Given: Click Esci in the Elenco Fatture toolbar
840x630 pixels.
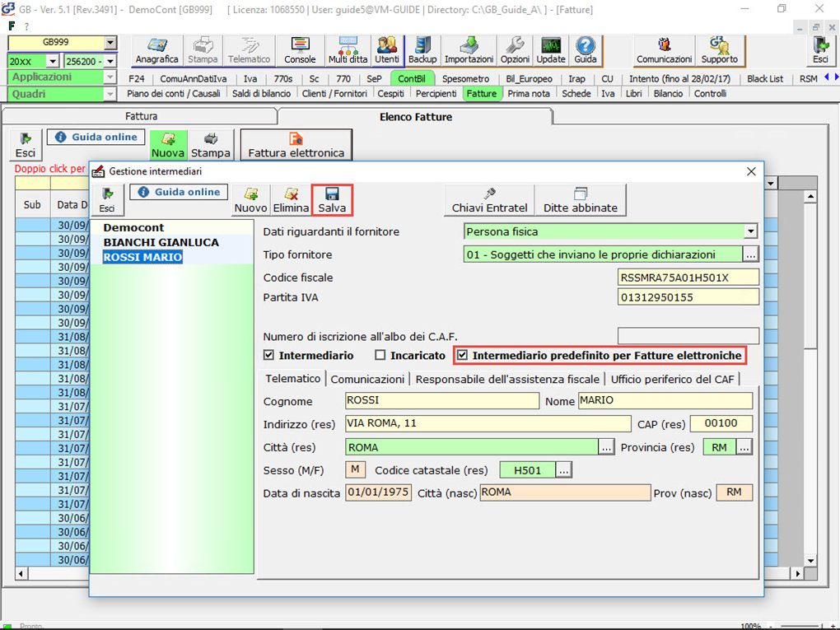Looking at the screenshot, I should pyautogui.click(x=26, y=145).
